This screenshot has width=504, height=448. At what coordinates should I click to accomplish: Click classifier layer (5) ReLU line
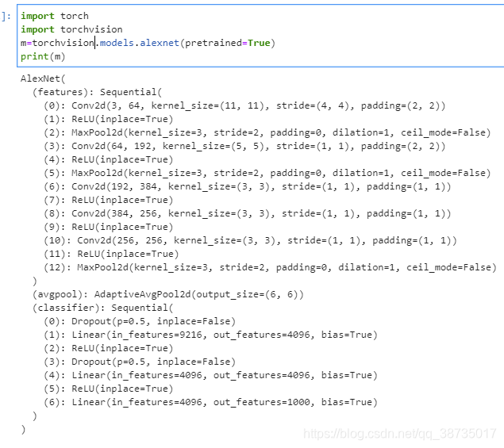108,389
